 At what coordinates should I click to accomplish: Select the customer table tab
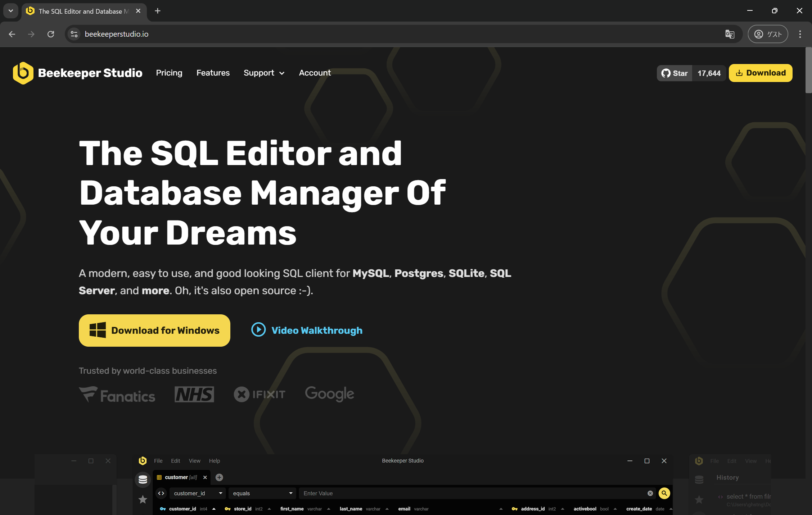coord(181,477)
